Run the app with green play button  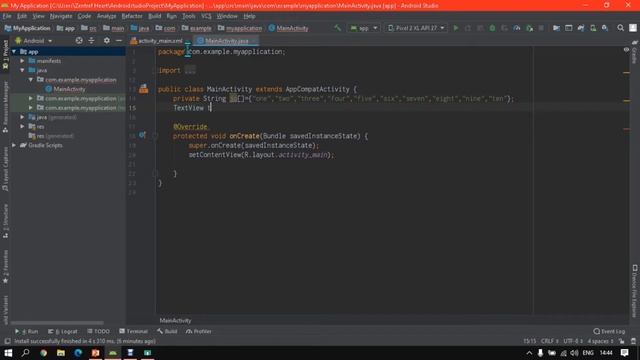point(456,28)
